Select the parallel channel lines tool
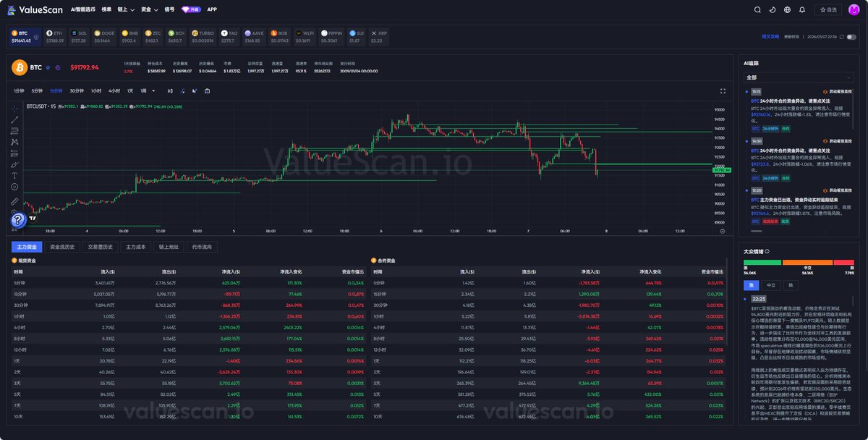Screen dimensions: 868x440 click(14, 131)
